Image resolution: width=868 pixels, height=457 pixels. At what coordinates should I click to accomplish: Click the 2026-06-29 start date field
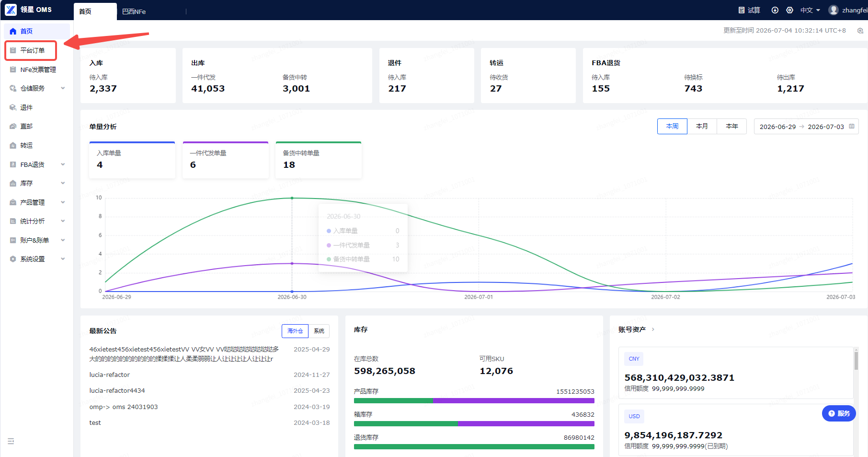tap(777, 127)
